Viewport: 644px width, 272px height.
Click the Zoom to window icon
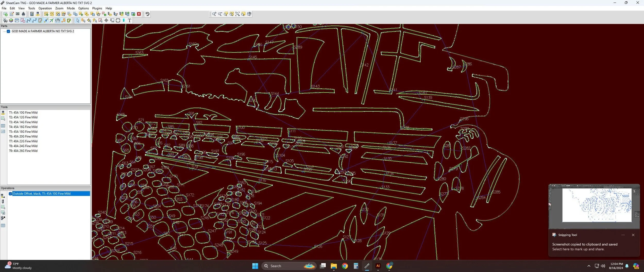point(238,14)
